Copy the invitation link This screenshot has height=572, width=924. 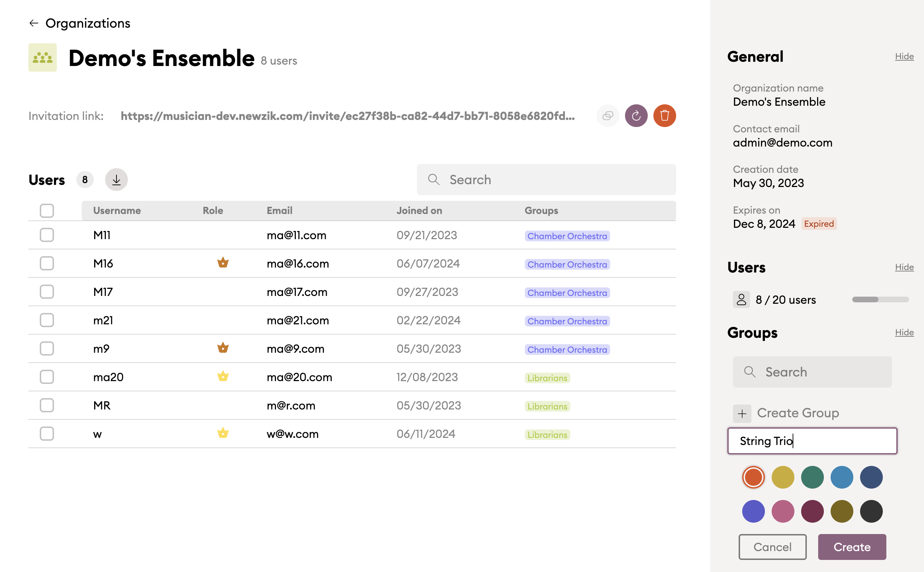pyautogui.click(x=608, y=116)
